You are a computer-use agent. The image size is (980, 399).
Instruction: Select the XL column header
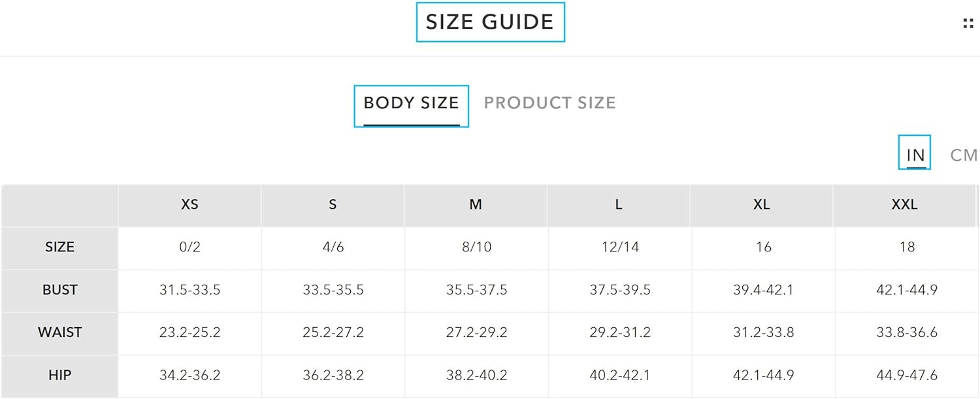[x=762, y=205]
